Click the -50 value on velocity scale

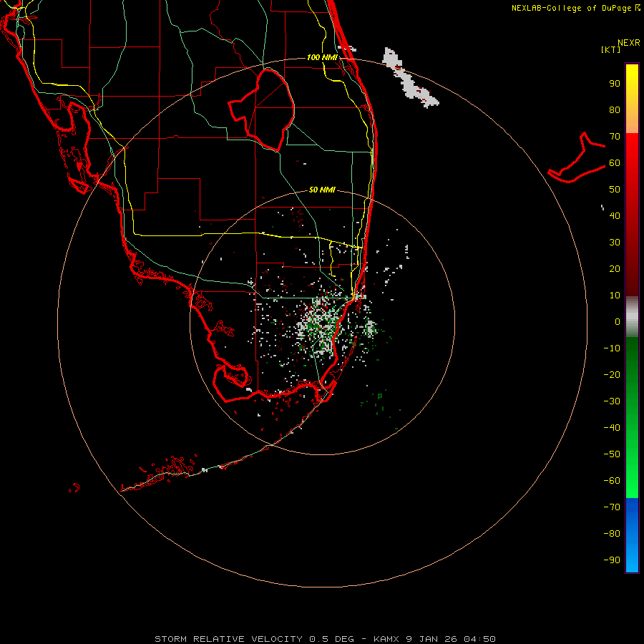[612, 454]
